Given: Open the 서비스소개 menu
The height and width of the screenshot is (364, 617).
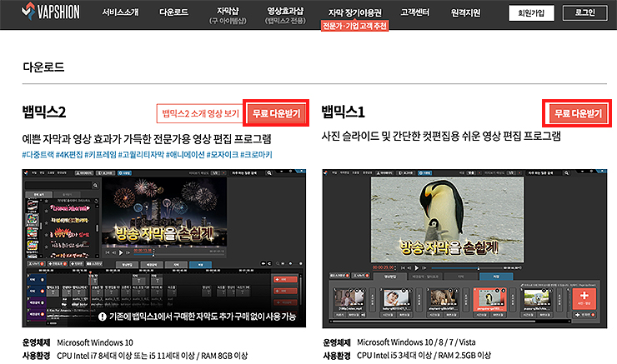Looking at the screenshot, I should click(x=120, y=12).
